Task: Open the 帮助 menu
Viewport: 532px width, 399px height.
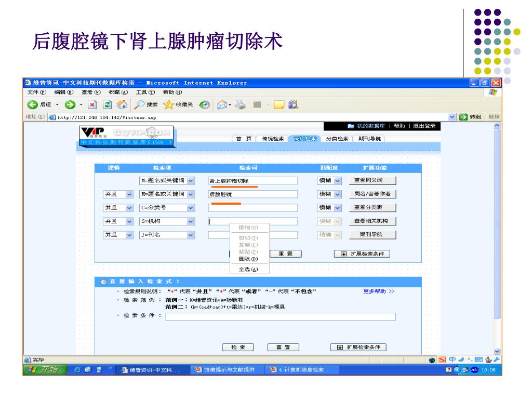Action: pos(172,92)
